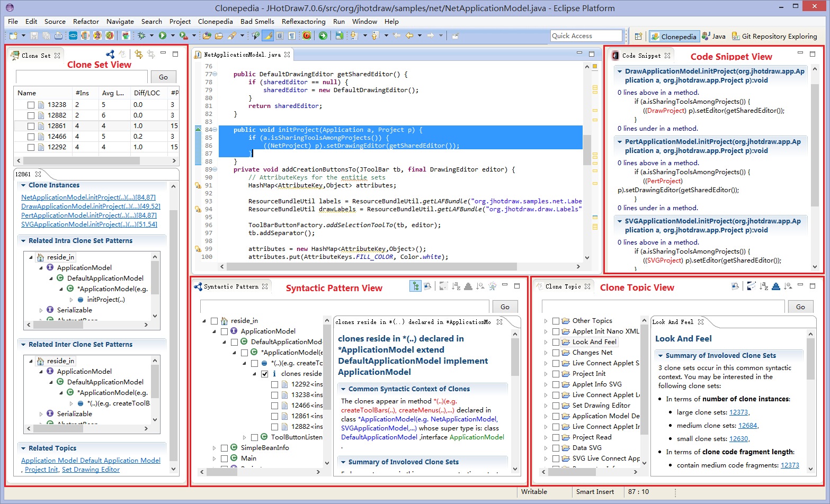Expand the SimpleBeanInfo tree node
The image size is (830, 504).
coord(214,448)
